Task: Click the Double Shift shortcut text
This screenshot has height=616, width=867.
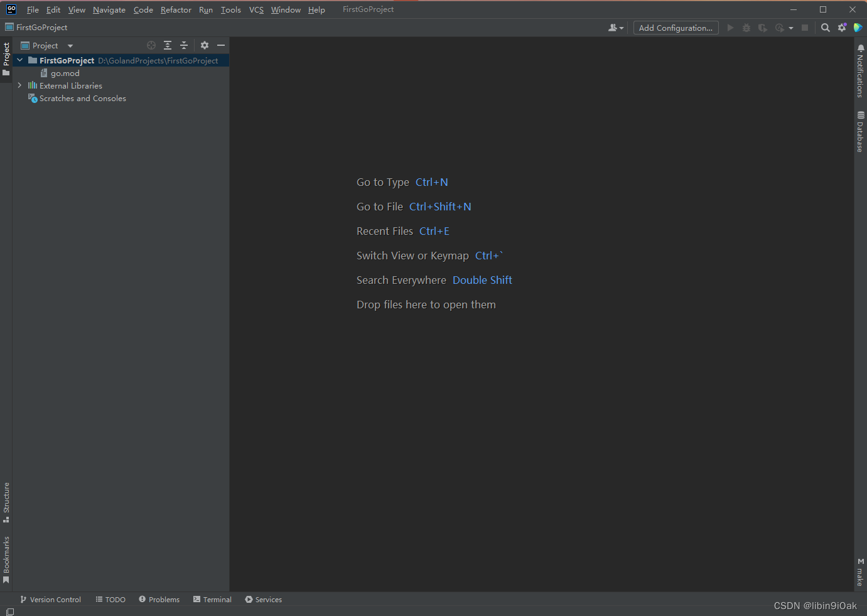Action: point(482,280)
